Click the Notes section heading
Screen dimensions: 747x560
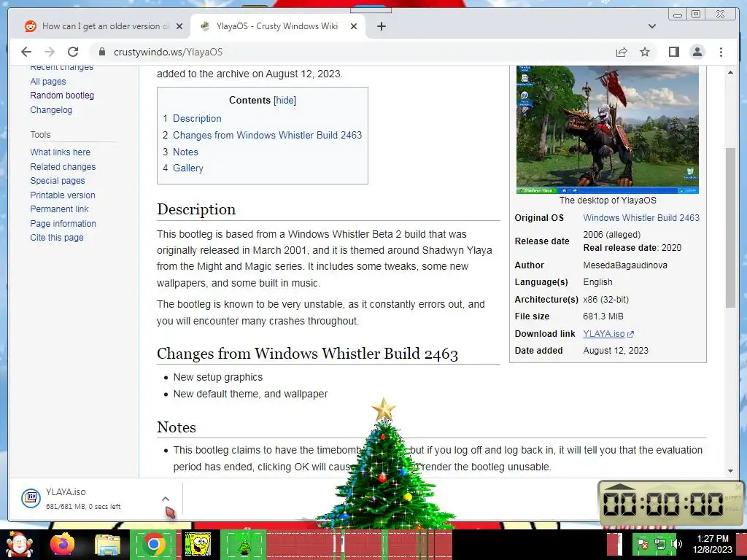coord(177,427)
